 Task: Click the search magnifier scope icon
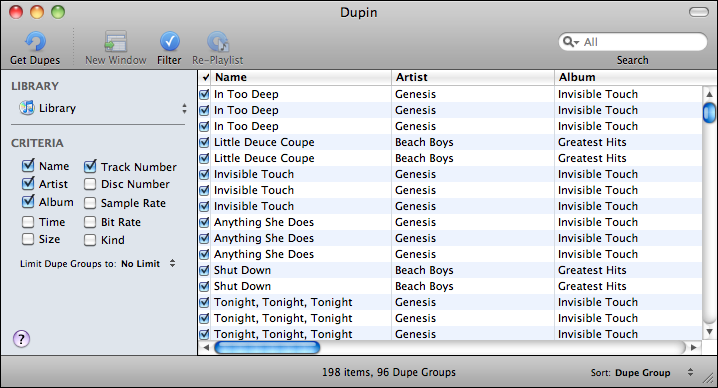coord(571,42)
